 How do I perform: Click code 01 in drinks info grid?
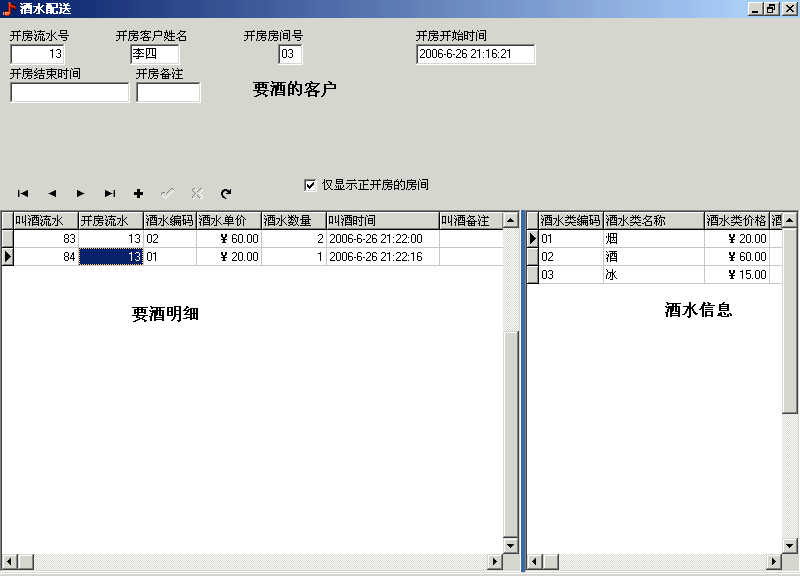pyautogui.click(x=570, y=238)
